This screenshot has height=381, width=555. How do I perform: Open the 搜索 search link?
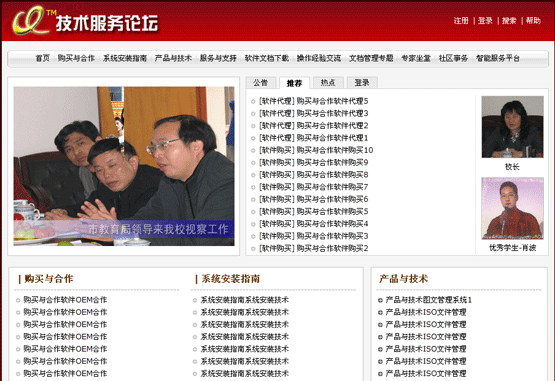tap(509, 21)
